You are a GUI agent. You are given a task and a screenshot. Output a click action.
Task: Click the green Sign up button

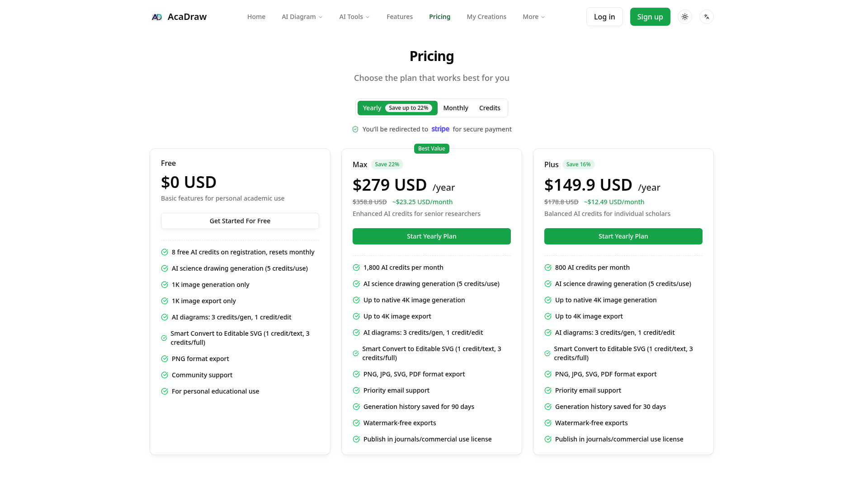[x=650, y=17]
